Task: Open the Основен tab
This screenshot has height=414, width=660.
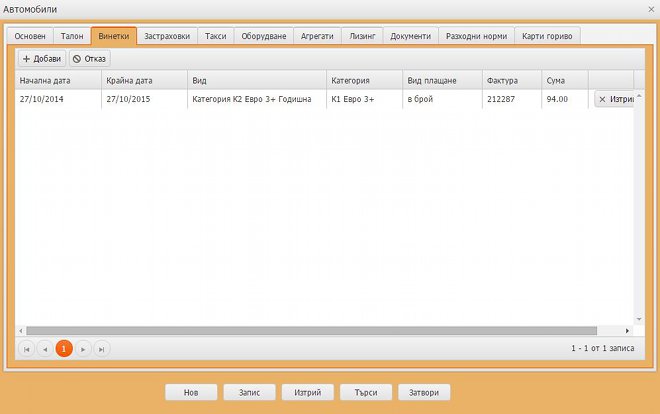Action: click(30, 36)
